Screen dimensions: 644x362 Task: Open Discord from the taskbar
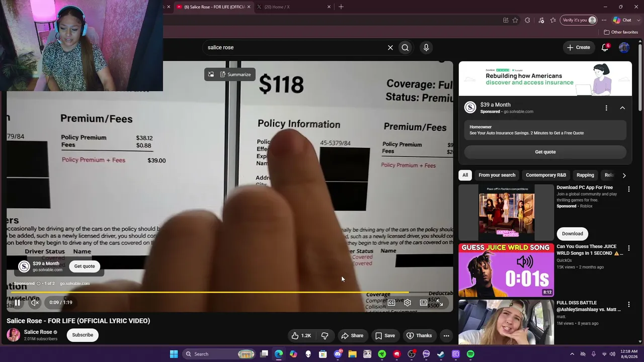click(338, 354)
